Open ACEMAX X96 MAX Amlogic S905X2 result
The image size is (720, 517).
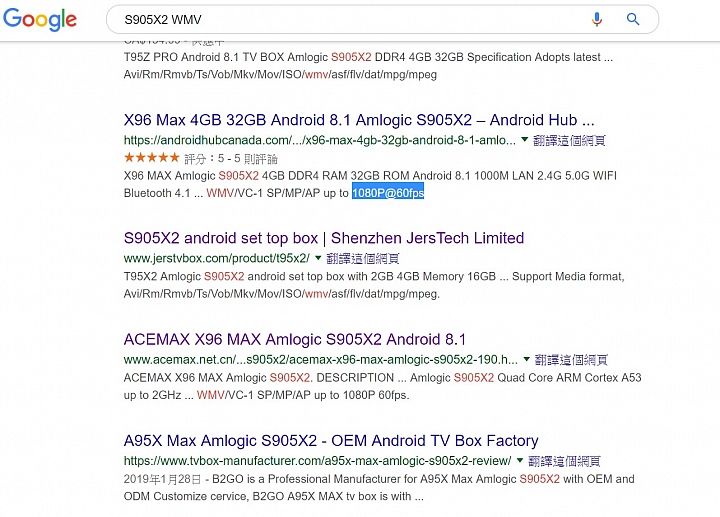pyautogui.click(x=295, y=339)
